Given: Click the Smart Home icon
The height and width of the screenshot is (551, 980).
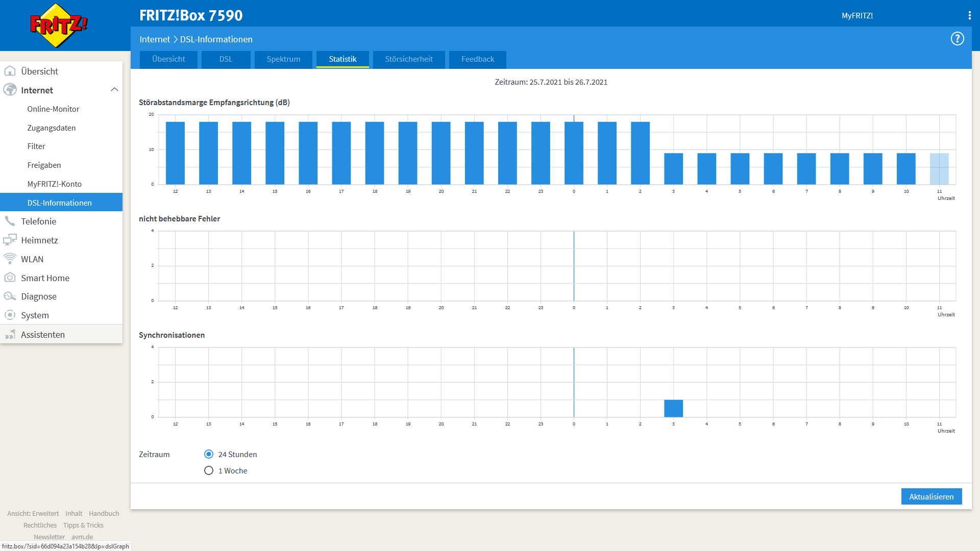Looking at the screenshot, I should pyautogui.click(x=10, y=278).
